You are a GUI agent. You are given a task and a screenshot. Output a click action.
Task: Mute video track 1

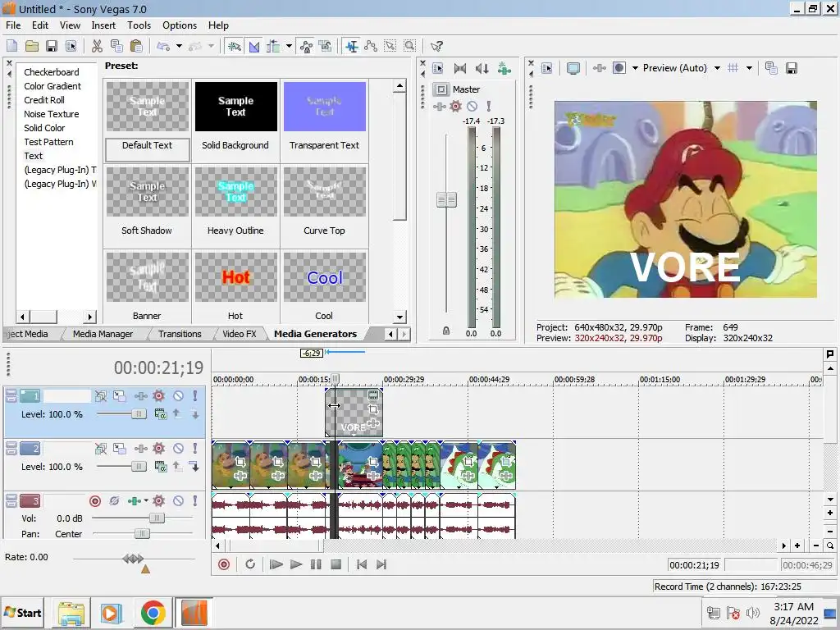(x=178, y=396)
